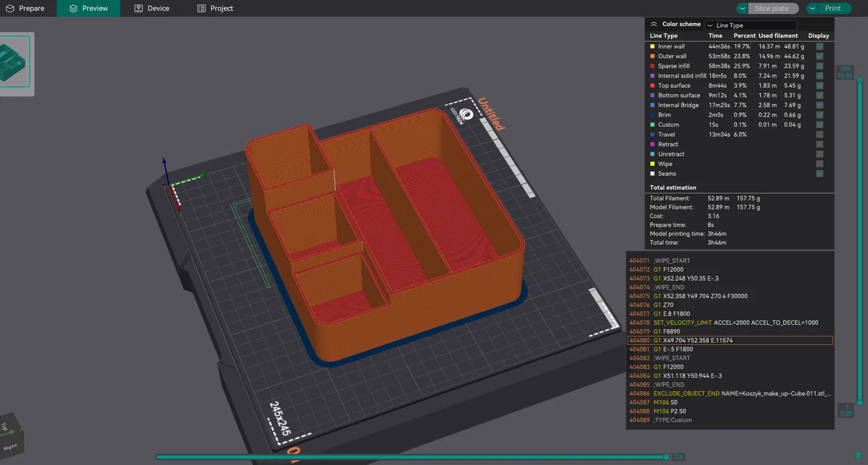Toggle display of Inner wall lines

820,46
